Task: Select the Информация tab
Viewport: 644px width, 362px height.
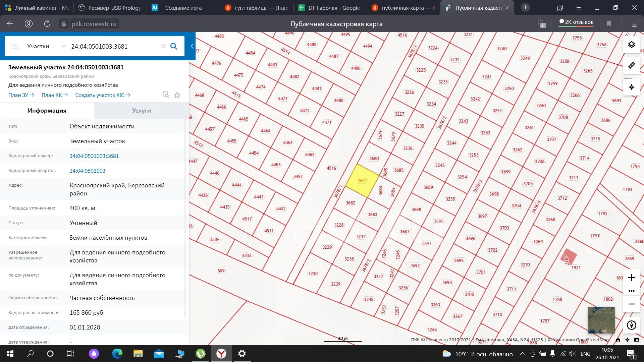Action: 47,111
